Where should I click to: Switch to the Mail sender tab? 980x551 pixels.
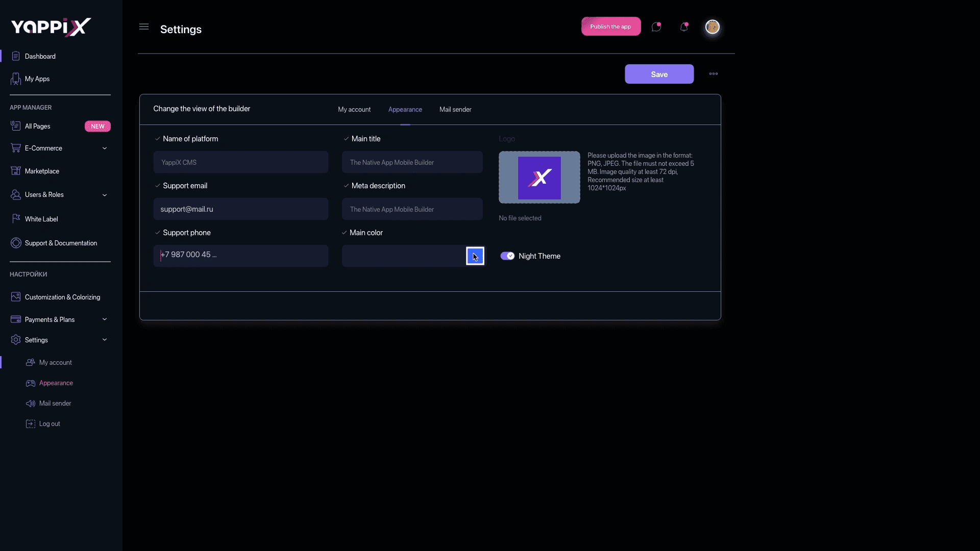(x=455, y=110)
